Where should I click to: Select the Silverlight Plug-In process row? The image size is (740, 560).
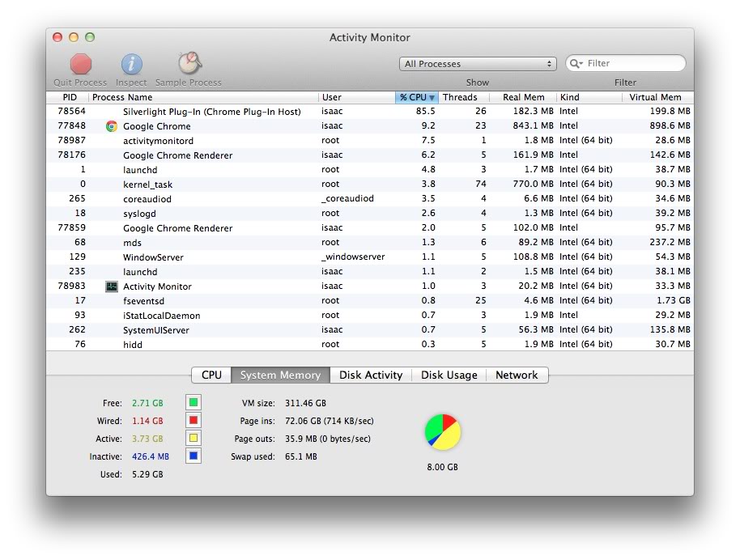[x=370, y=112]
